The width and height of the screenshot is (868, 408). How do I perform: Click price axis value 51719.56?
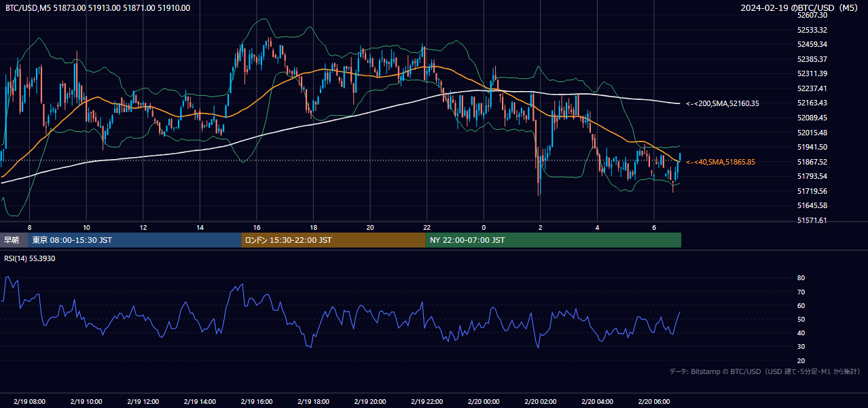click(x=812, y=191)
